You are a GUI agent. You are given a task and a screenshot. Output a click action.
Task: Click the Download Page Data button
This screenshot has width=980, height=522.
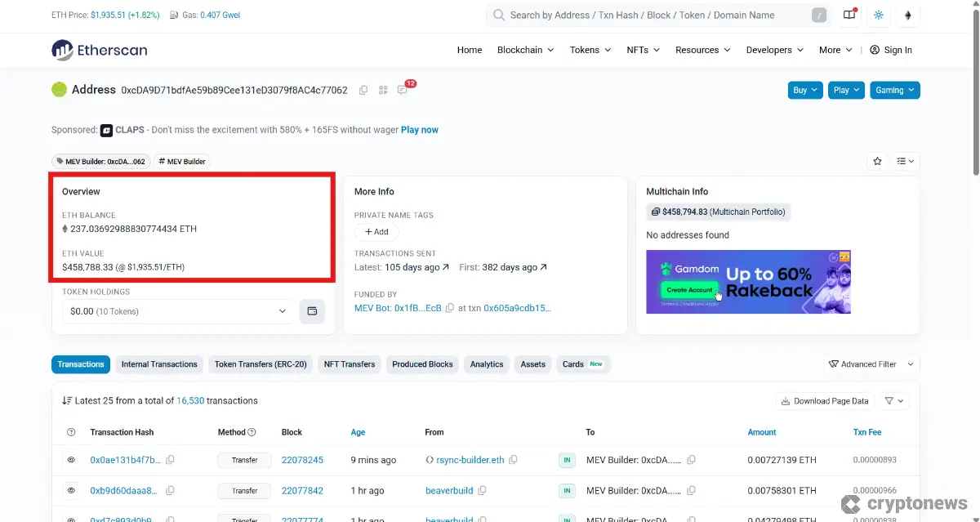(x=825, y=400)
